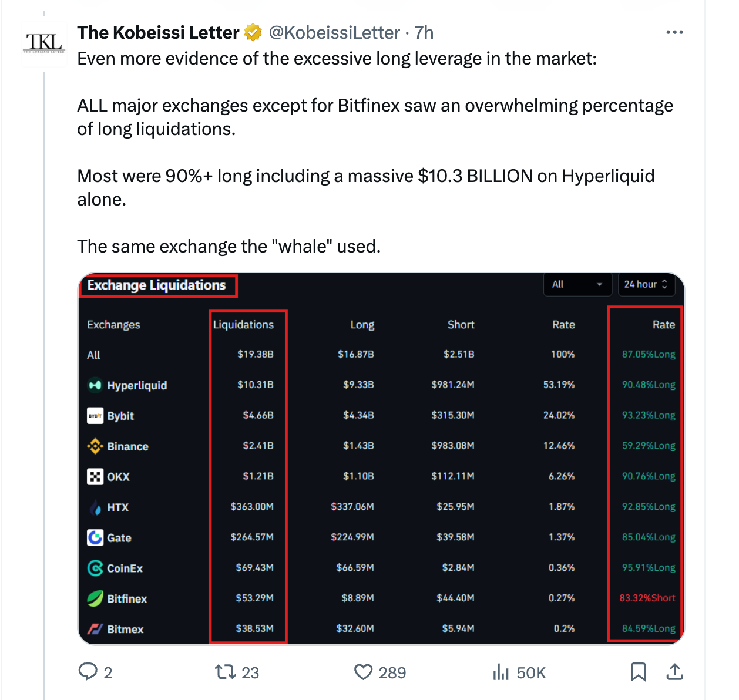Like the tweet using the heart icon

tap(363, 672)
